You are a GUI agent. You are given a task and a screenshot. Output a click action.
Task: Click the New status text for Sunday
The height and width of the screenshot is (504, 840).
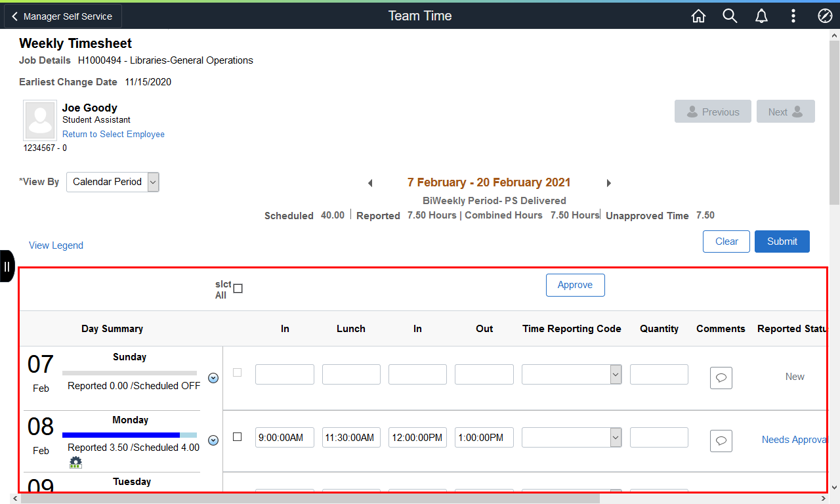(795, 377)
